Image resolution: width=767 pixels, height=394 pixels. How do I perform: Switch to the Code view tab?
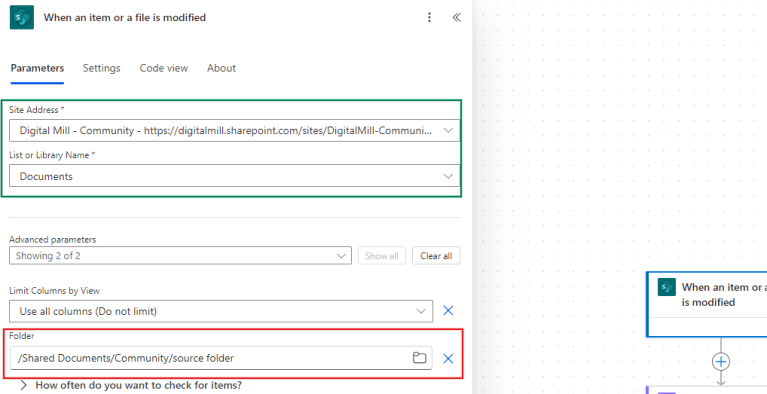[164, 68]
